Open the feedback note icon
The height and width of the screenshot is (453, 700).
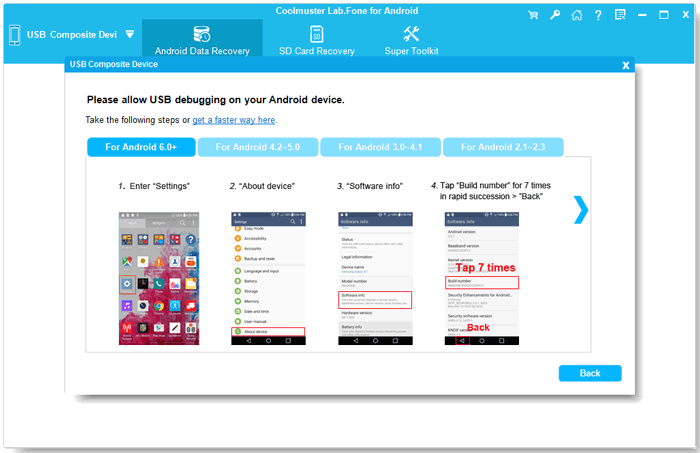click(x=620, y=15)
